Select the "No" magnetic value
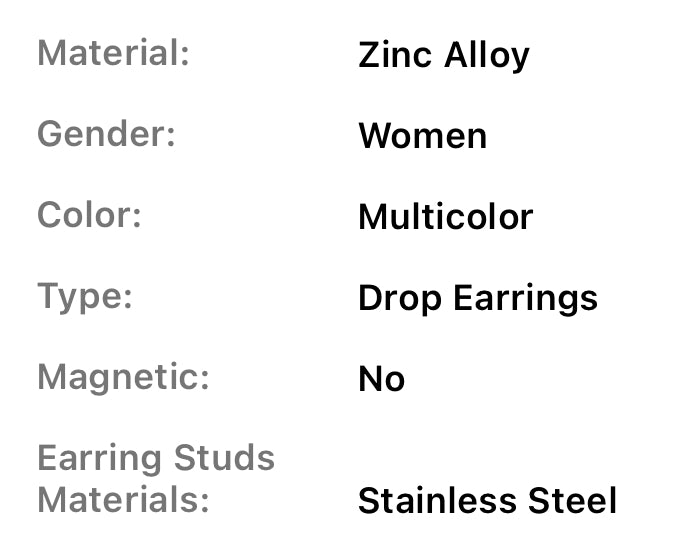The height and width of the screenshot is (542, 689). point(381,379)
